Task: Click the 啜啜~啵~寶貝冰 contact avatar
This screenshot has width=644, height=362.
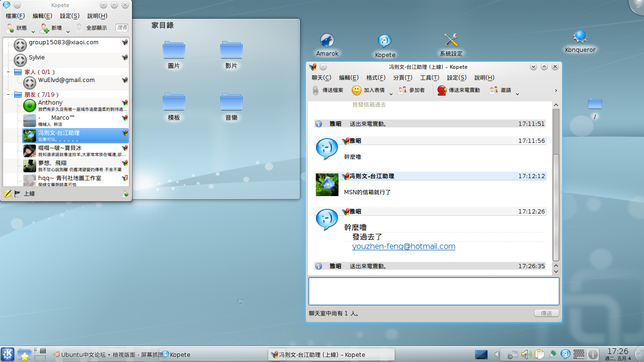Action: [30, 151]
